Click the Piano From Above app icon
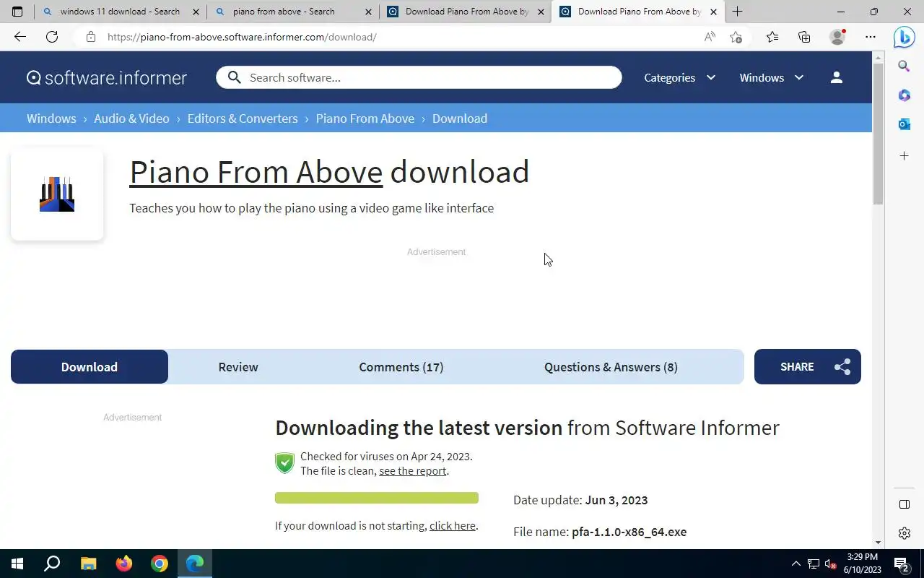The image size is (924, 578). click(x=57, y=194)
